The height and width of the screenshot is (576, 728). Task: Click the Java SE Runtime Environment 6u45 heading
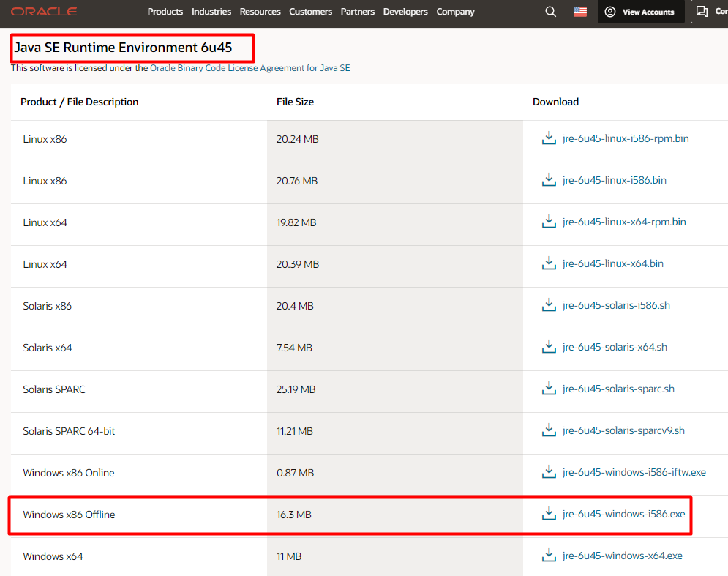coord(123,48)
